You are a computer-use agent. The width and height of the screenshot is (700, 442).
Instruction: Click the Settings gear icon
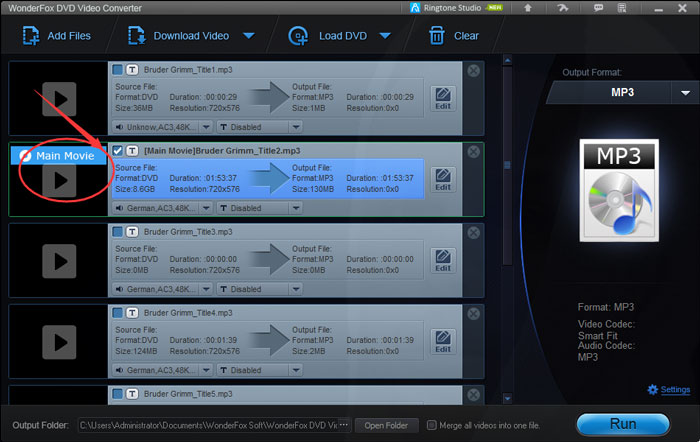coord(653,389)
